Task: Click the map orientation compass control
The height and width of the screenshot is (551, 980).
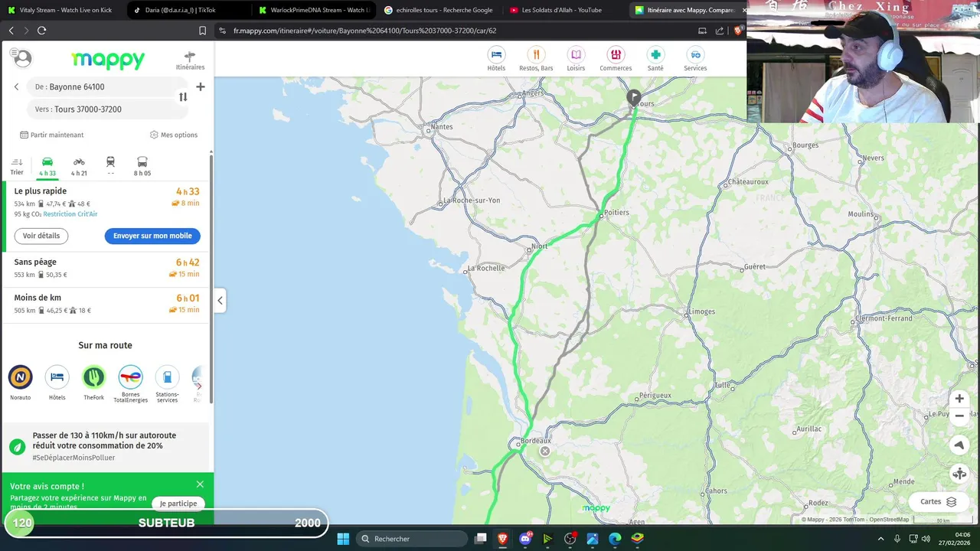Action: tap(959, 474)
